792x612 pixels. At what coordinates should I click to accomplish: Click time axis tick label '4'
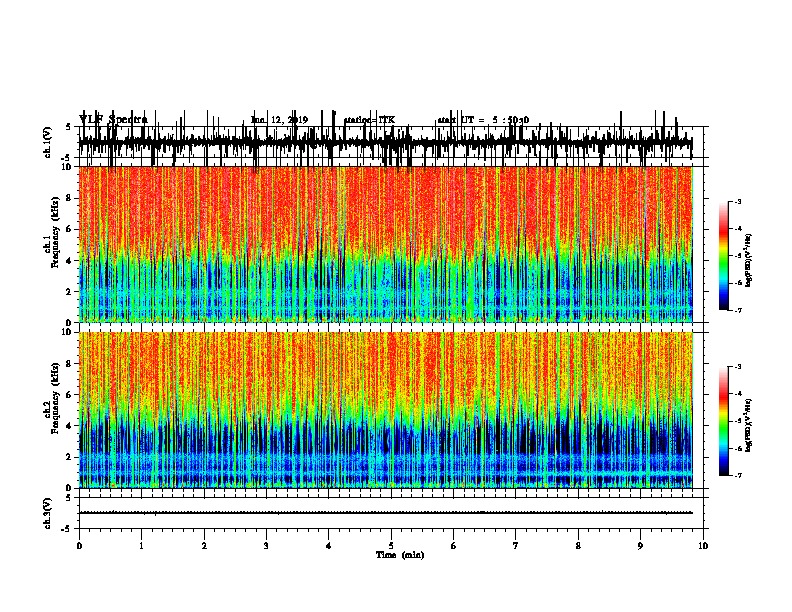tap(329, 546)
